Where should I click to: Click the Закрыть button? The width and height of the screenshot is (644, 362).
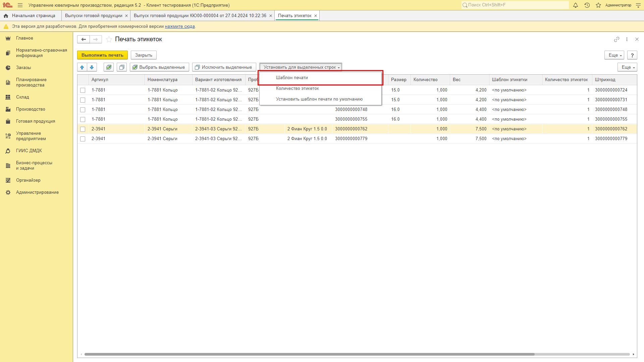144,55
